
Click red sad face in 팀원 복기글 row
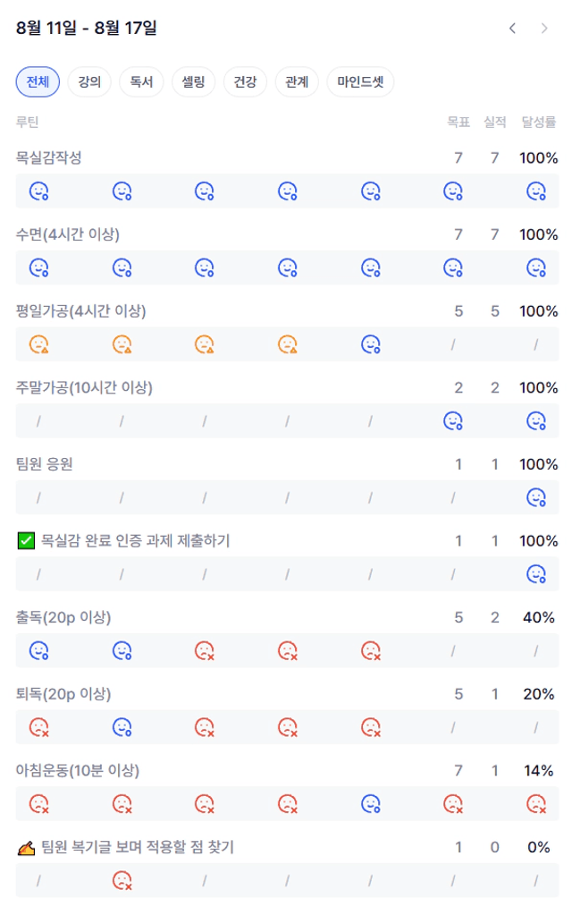tap(122, 880)
